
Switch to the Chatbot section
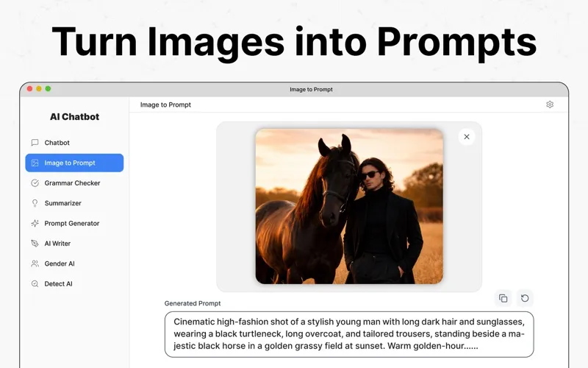pos(74,143)
